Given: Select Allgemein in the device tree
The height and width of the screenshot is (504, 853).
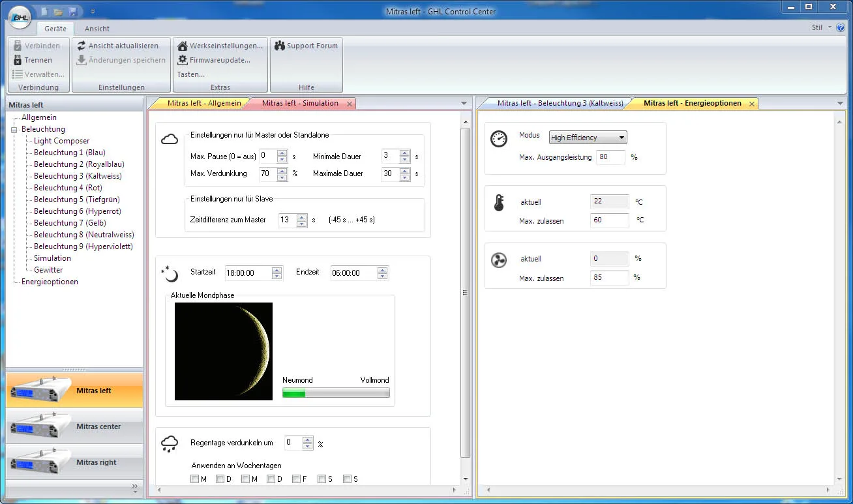Looking at the screenshot, I should click(x=39, y=117).
